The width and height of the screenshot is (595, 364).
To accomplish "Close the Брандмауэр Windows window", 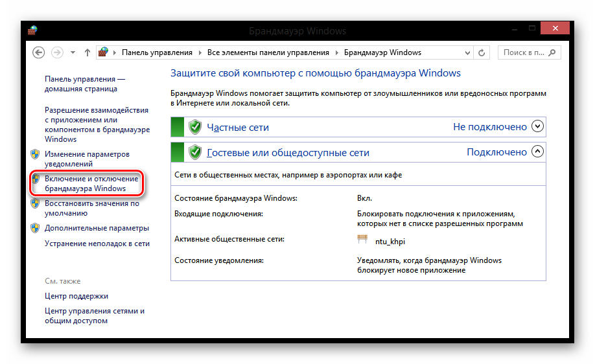I will click(555, 28).
